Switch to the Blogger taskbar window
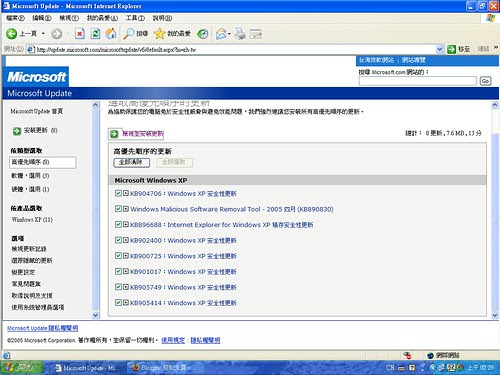 pyautogui.click(x=164, y=368)
